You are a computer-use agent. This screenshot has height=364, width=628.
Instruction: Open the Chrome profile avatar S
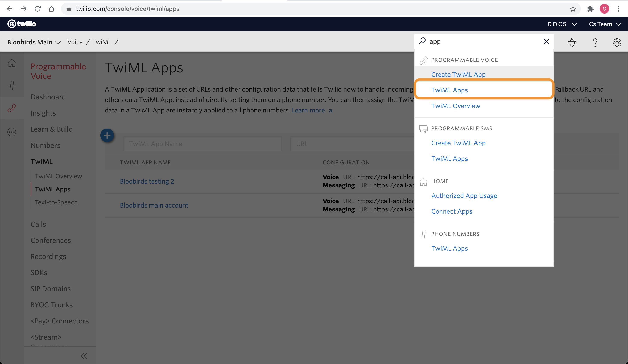pyautogui.click(x=604, y=9)
